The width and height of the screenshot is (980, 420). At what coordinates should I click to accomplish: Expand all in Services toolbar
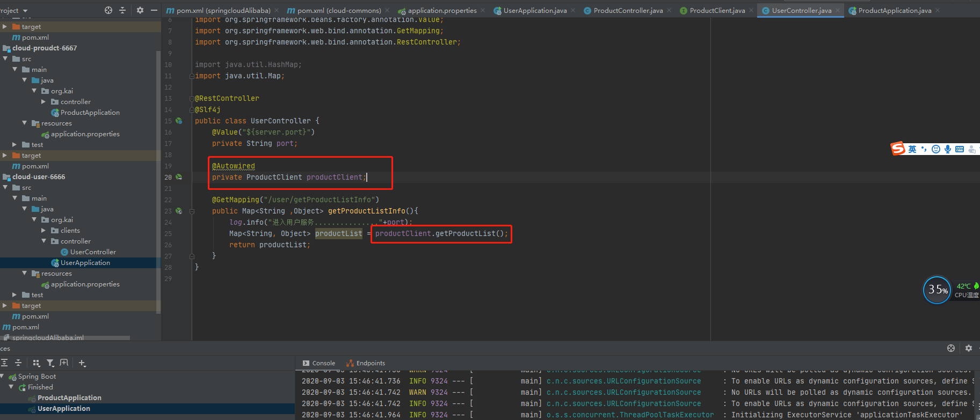point(4,363)
